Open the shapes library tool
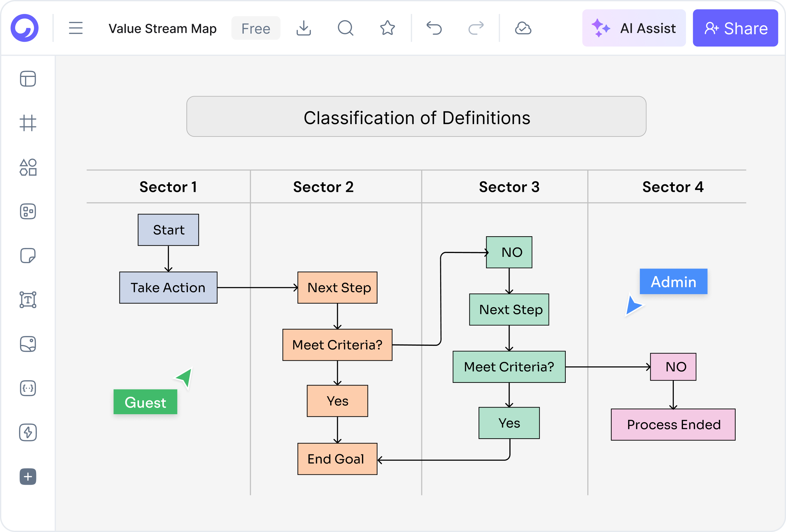 point(28,167)
